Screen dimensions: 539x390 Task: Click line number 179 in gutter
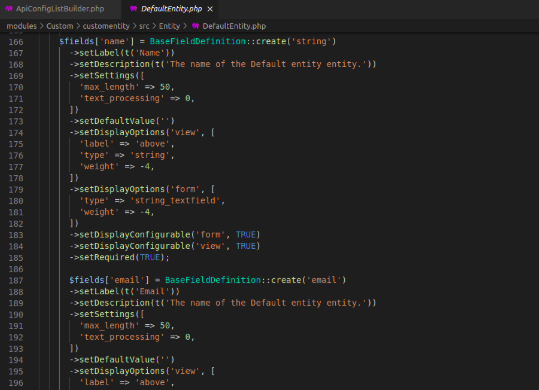click(x=16, y=190)
